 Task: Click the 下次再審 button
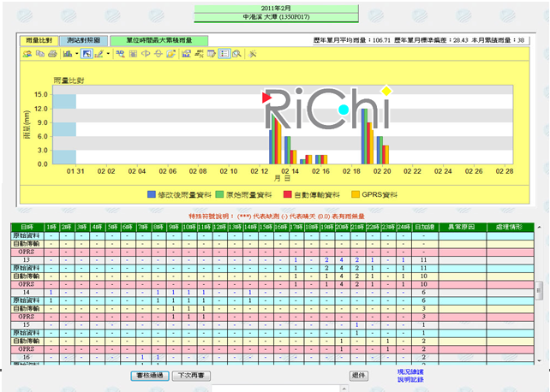[191, 376]
